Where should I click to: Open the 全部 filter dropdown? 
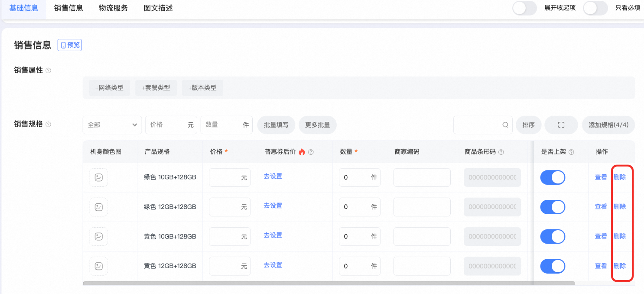click(112, 125)
